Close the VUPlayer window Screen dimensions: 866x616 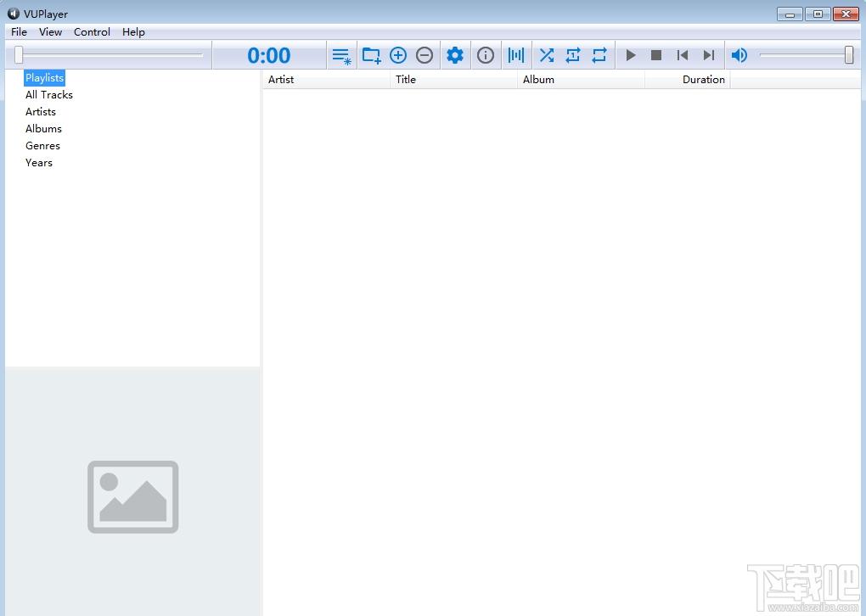pyautogui.click(x=846, y=14)
